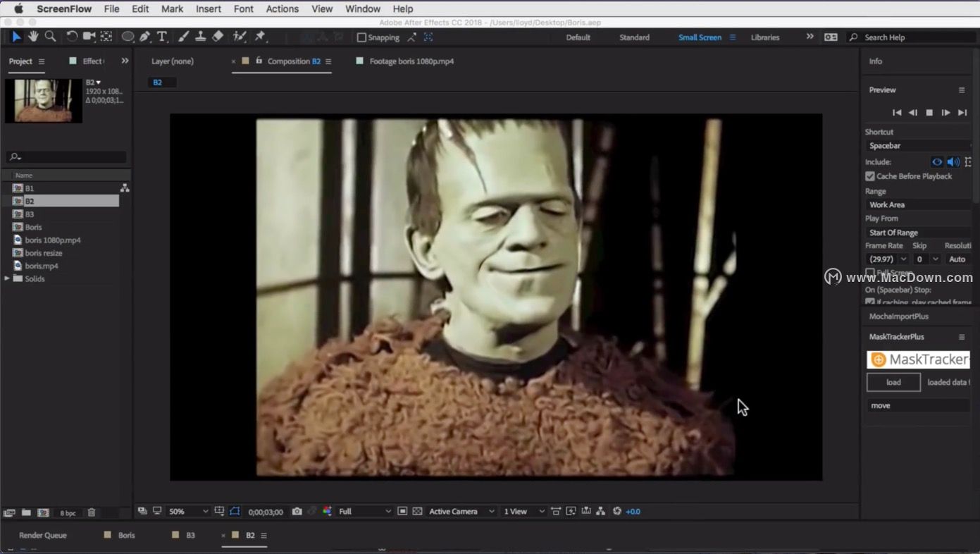Open the Composition Flowchart icon
The width and height of the screenshot is (980, 554).
click(x=600, y=511)
